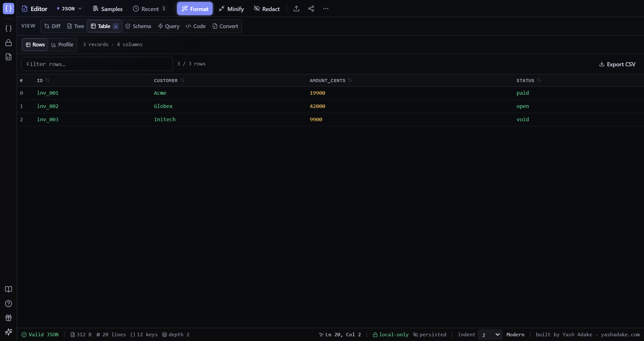Click the paid status cell
The width and height of the screenshot is (644, 341).
point(522,93)
